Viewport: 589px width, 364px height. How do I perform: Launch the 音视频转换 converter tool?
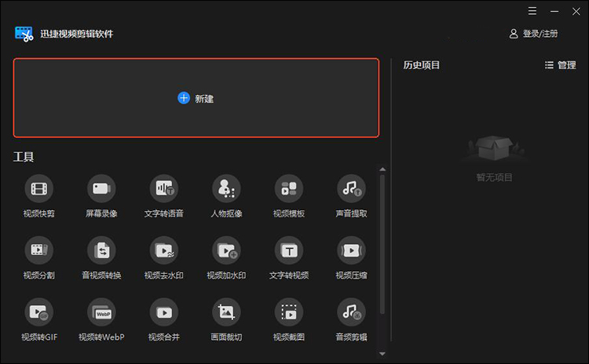[101, 258]
